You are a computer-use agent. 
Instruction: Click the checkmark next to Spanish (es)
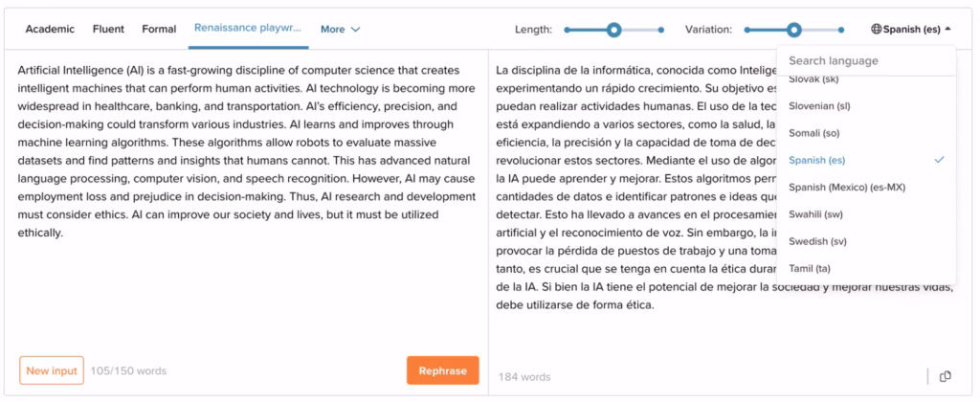click(x=939, y=160)
